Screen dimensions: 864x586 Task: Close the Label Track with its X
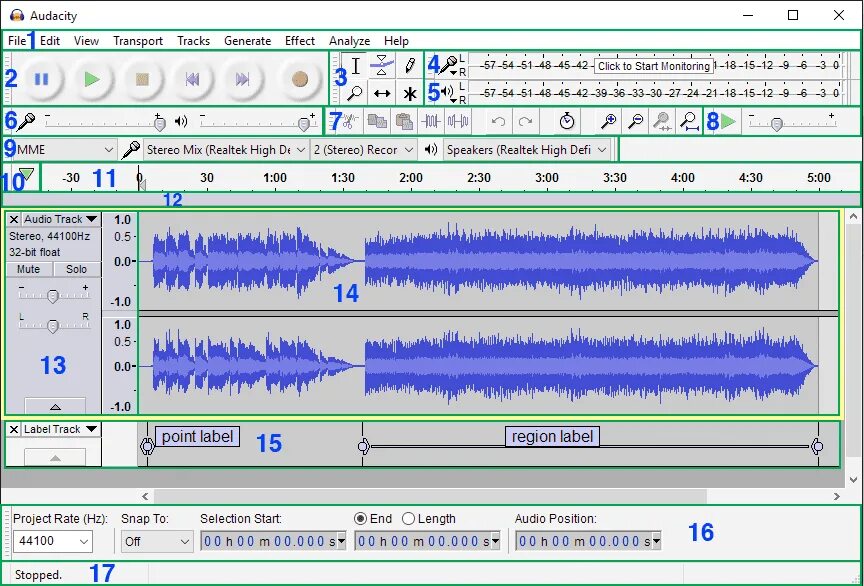click(14, 429)
